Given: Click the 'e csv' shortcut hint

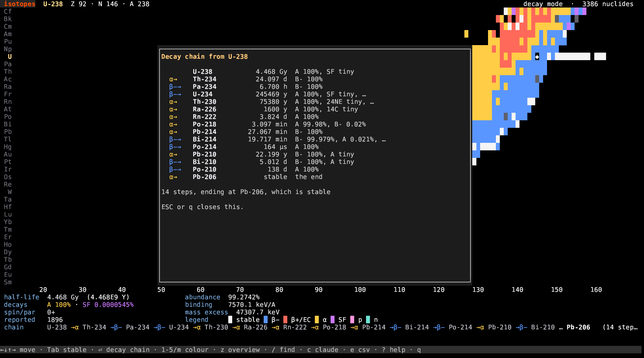Looking at the screenshot, I should tap(360, 350).
